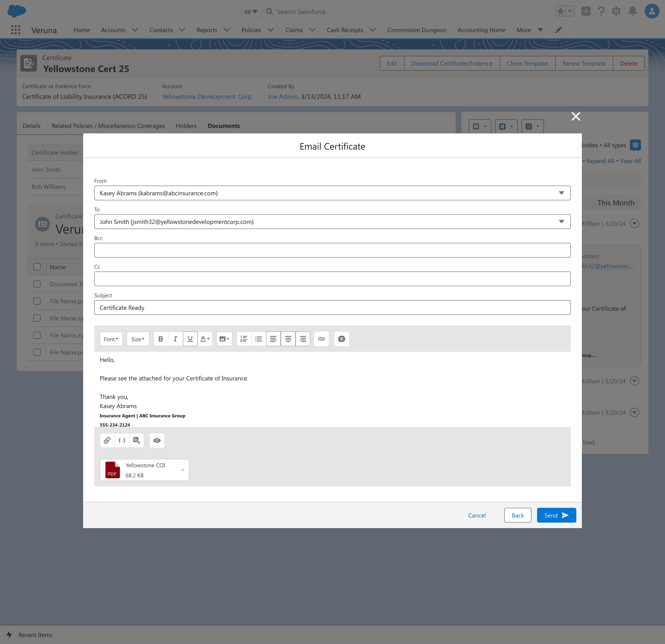Click the Renew Template button
This screenshot has width=665, height=644.
(583, 63)
